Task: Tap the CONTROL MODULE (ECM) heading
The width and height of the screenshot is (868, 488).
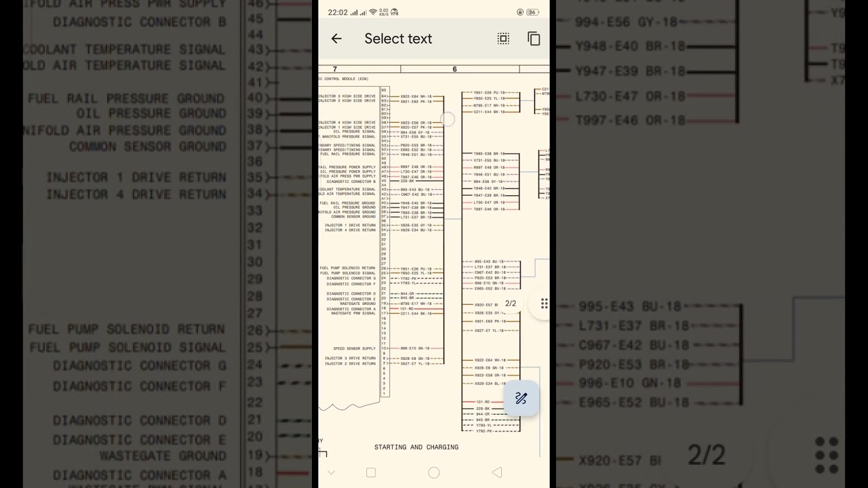Action: [x=344, y=79]
